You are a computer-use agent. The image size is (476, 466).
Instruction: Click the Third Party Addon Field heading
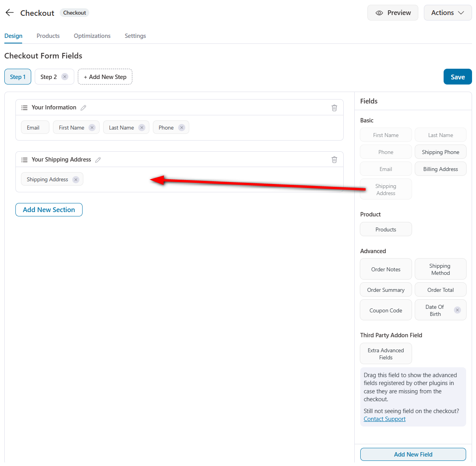coord(391,335)
